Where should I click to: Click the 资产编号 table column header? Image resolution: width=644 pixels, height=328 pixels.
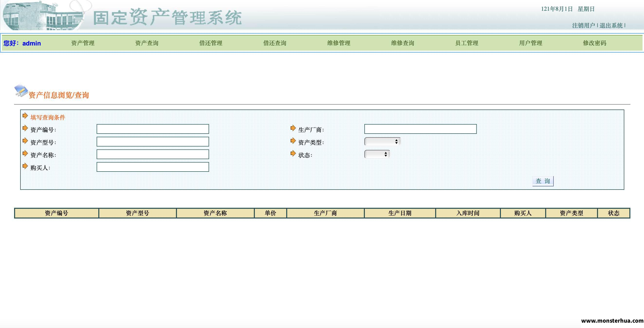pos(56,213)
